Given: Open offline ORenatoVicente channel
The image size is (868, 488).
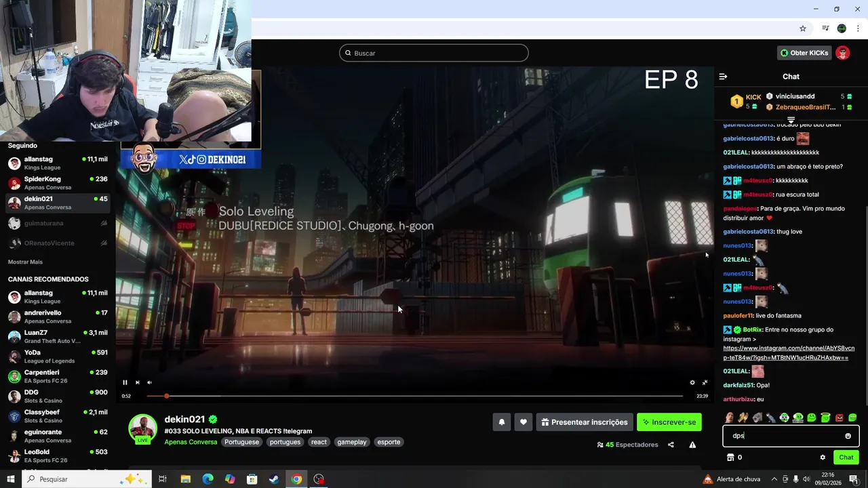Looking at the screenshot, I should [x=58, y=243].
